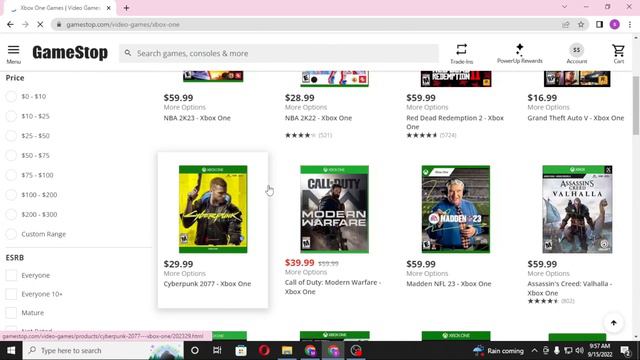Toggle browser side panel icon
The height and width of the screenshot is (360, 640).
click(x=599, y=24)
